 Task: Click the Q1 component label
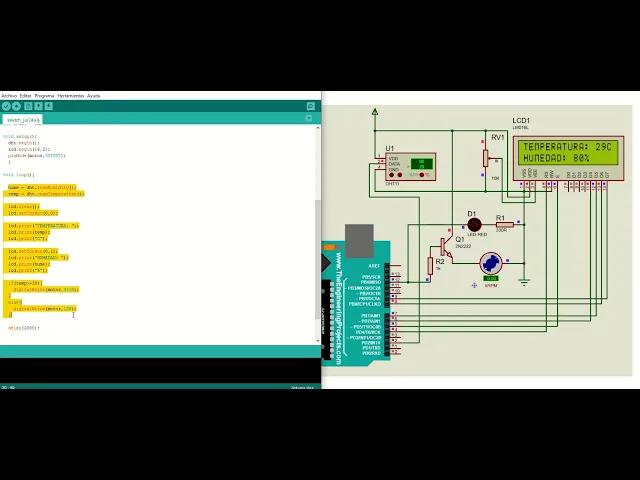(460, 239)
